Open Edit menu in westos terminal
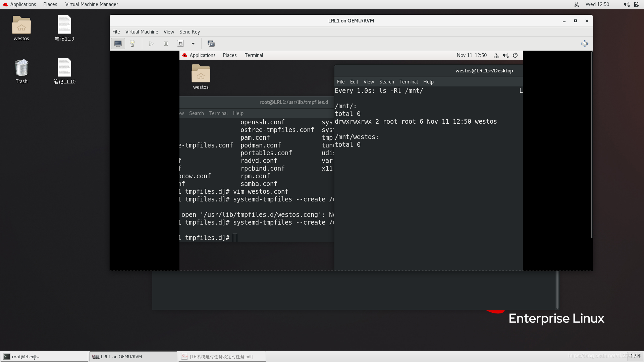The image size is (644, 362). 354,82
